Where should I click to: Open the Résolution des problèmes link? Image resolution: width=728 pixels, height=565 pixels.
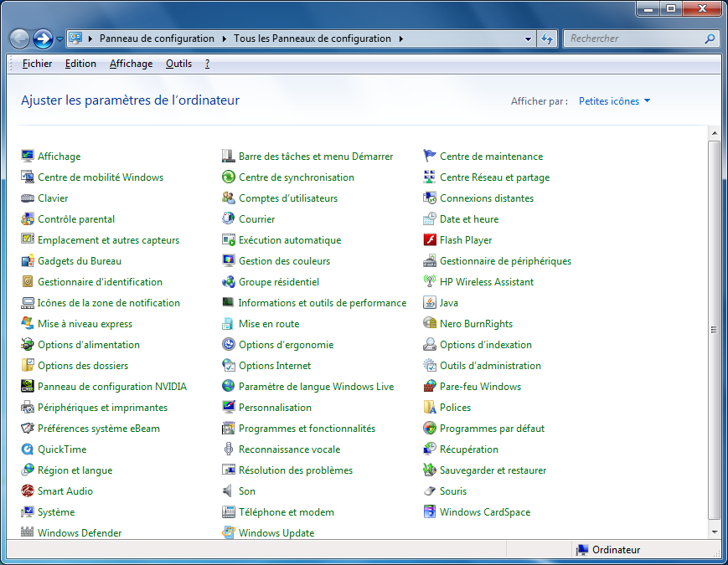click(x=295, y=470)
